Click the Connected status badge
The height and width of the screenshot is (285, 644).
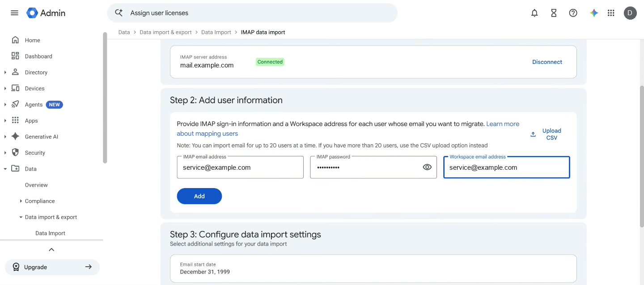(x=270, y=62)
